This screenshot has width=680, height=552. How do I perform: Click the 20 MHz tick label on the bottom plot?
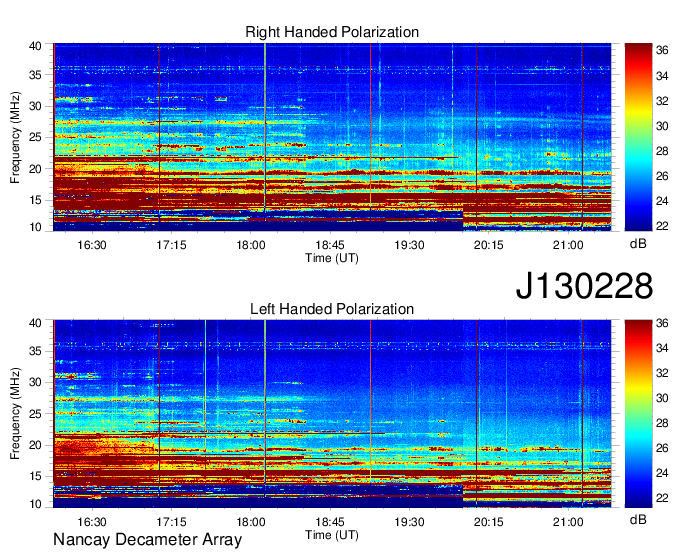coord(35,445)
